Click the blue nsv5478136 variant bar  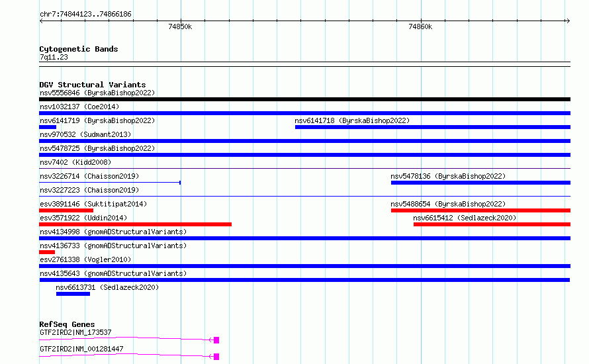pyautogui.click(x=480, y=183)
